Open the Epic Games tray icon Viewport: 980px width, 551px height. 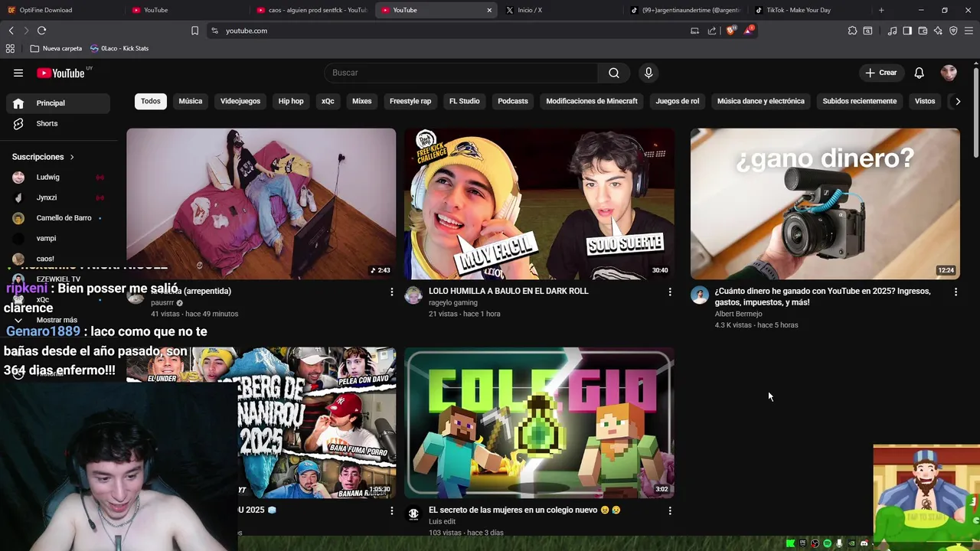click(x=802, y=543)
